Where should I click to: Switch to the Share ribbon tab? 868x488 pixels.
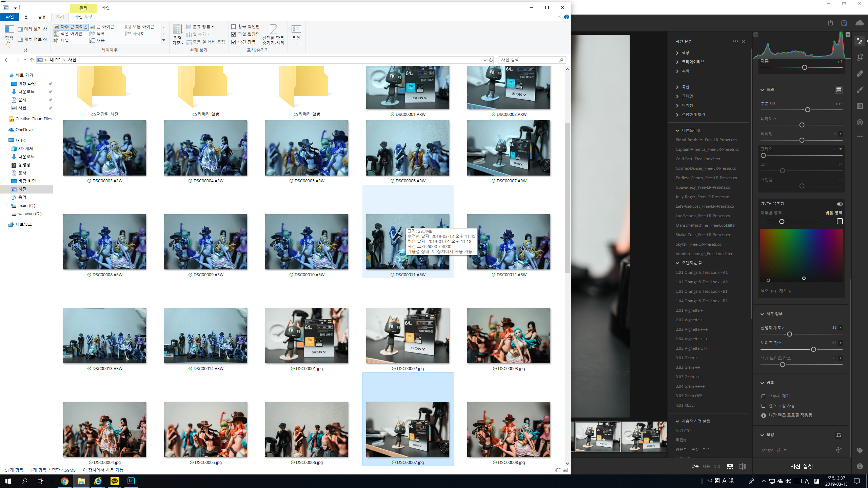(42, 17)
